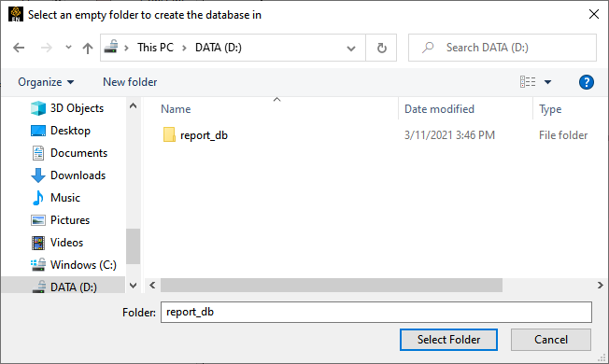Select the report_db folder icon

click(169, 135)
